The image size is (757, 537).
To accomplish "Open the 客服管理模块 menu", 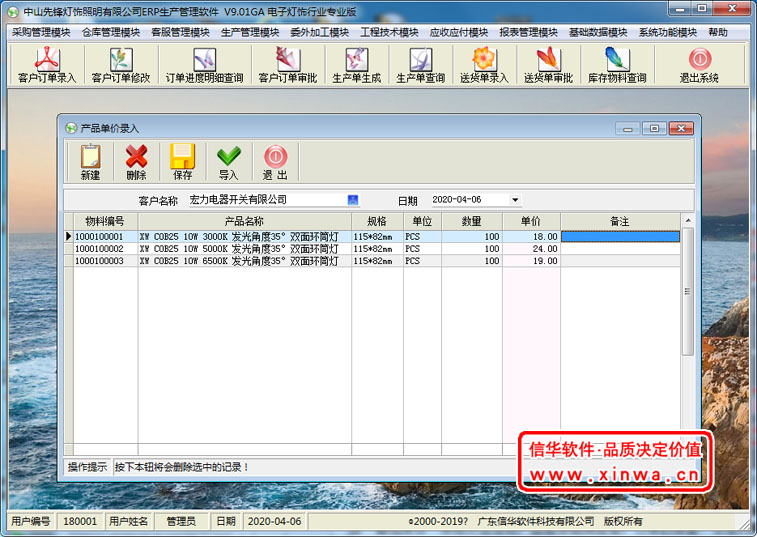I will (181, 32).
